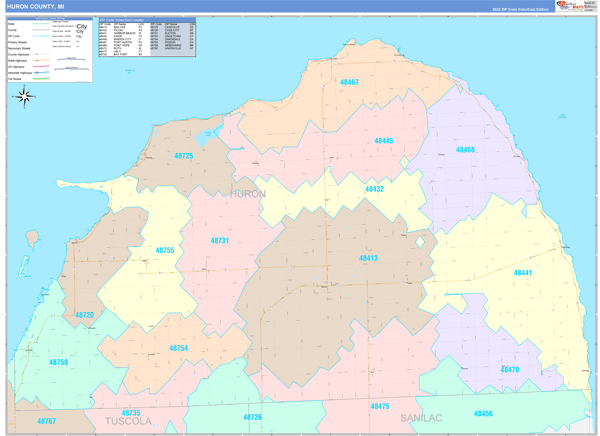The height and width of the screenshot is (436, 600).
Task: Click ZIP code 48725 label
Action: coord(184,156)
